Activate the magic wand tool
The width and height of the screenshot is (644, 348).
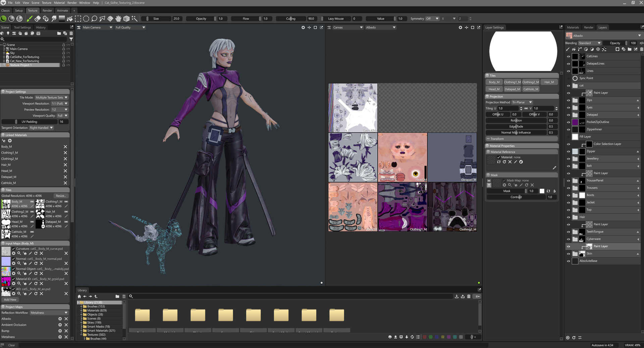pyautogui.click(x=135, y=19)
